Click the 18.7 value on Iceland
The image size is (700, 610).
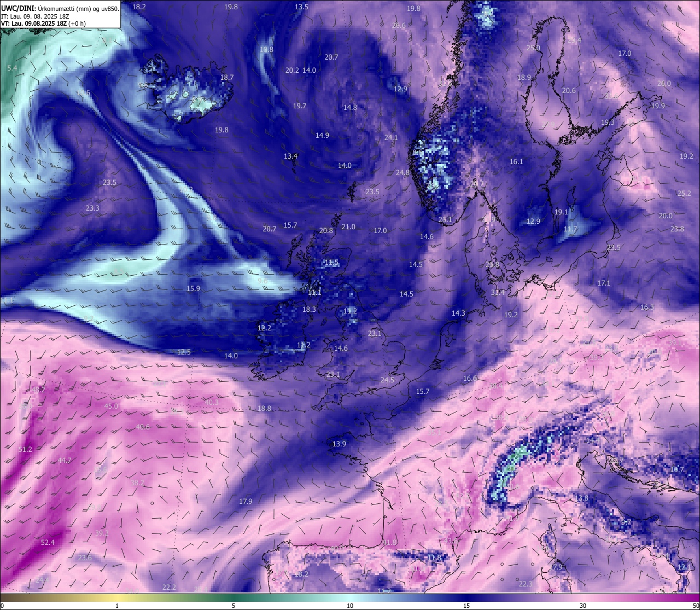[227, 77]
